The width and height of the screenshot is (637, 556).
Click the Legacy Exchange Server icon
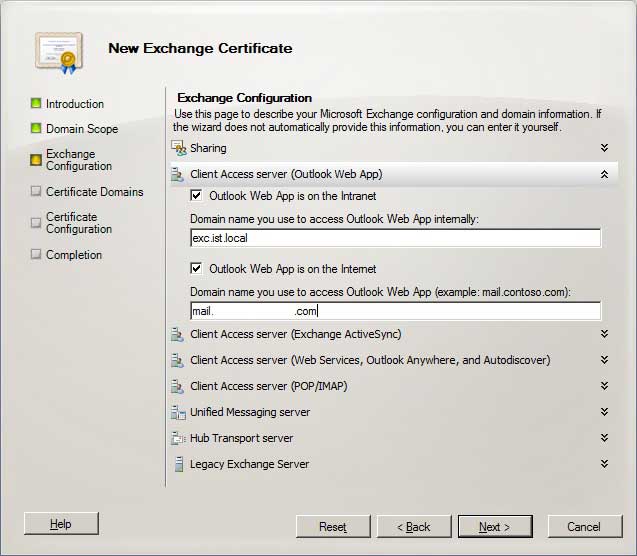point(178,464)
